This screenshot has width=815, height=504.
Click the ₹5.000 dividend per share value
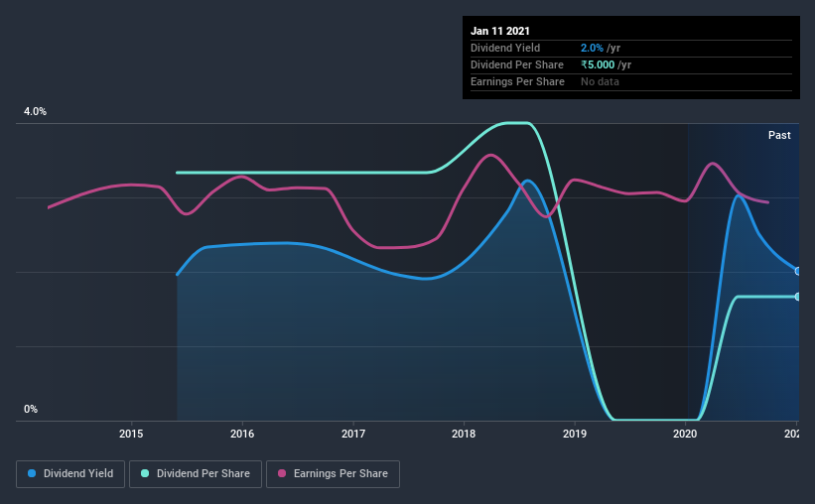point(598,64)
